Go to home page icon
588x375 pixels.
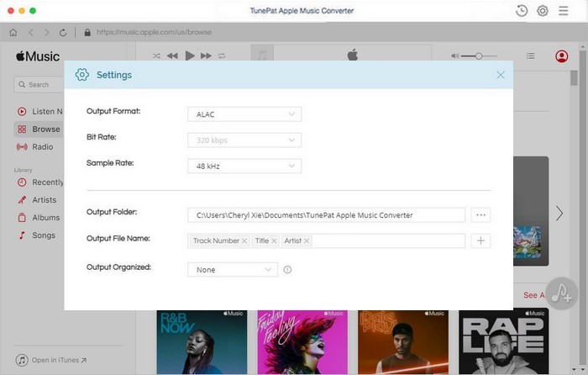click(13, 32)
